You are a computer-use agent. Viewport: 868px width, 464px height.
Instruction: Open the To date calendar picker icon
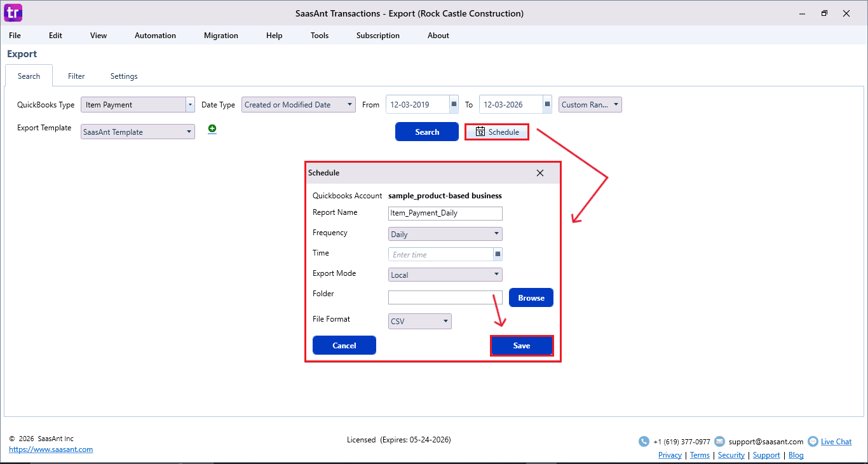click(547, 104)
